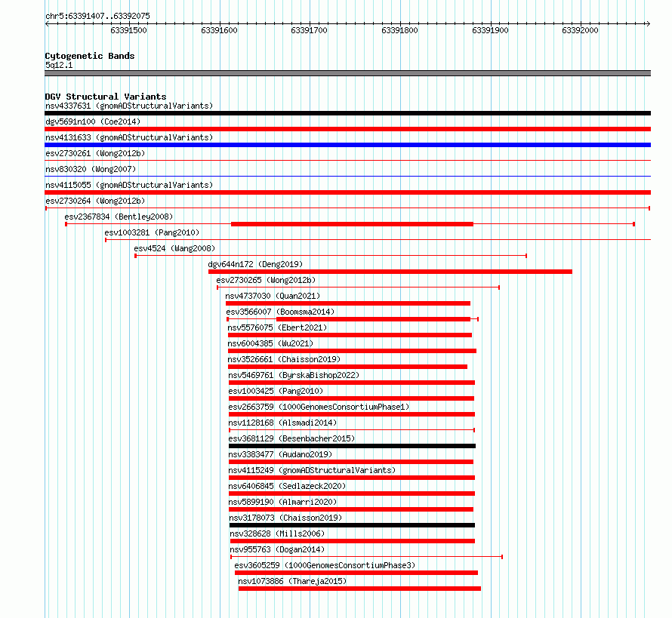The image size is (672, 618).
Task: Click the 5q12.1 band label
Action: pyautogui.click(x=59, y=66)
